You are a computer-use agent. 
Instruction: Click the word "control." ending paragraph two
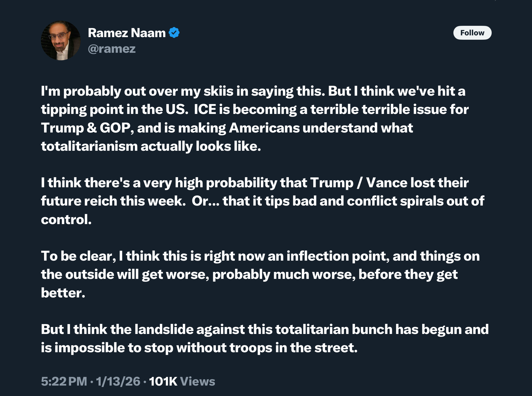66,219
